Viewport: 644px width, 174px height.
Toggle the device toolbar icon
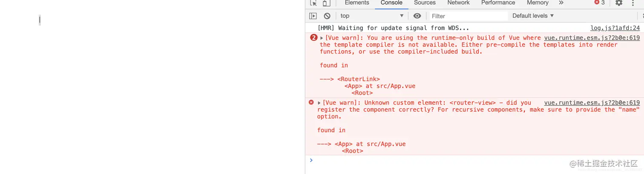[x=326, y=3]
